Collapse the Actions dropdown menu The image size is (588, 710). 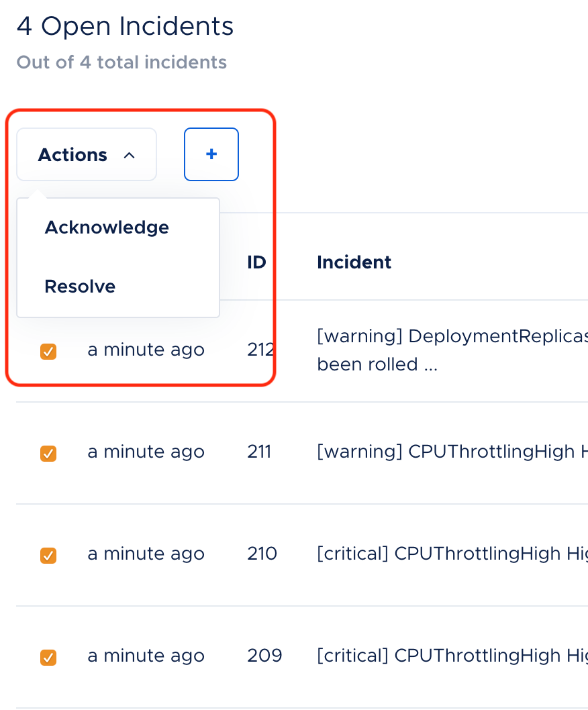pyautogui.click(x=87, y=154)
